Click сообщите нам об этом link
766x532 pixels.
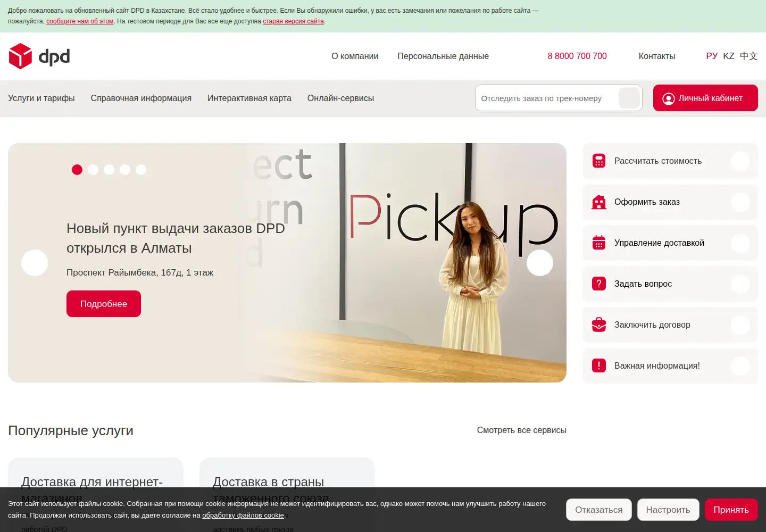pos(80,21)
